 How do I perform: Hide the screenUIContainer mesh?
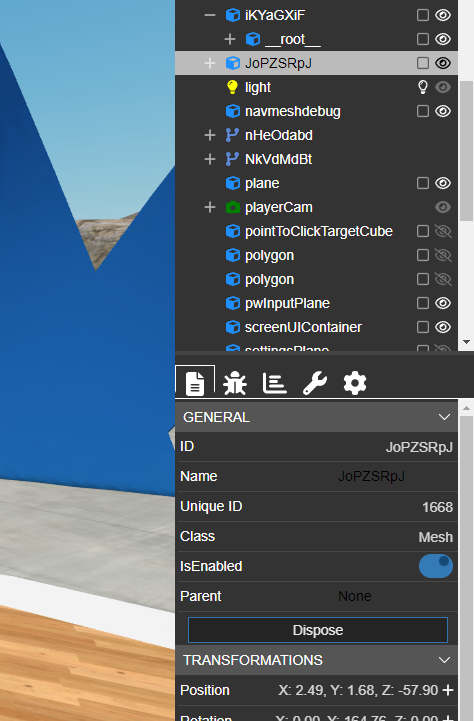(x=443, y=327)
